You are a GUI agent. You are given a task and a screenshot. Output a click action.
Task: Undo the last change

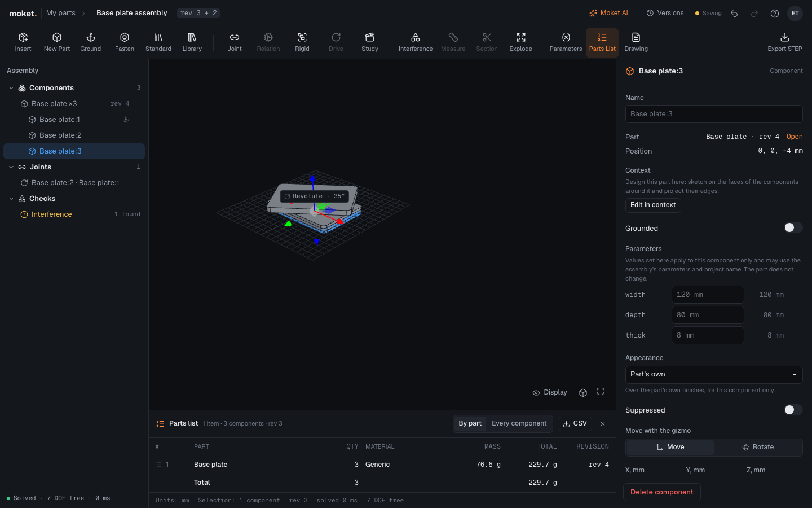734,14
